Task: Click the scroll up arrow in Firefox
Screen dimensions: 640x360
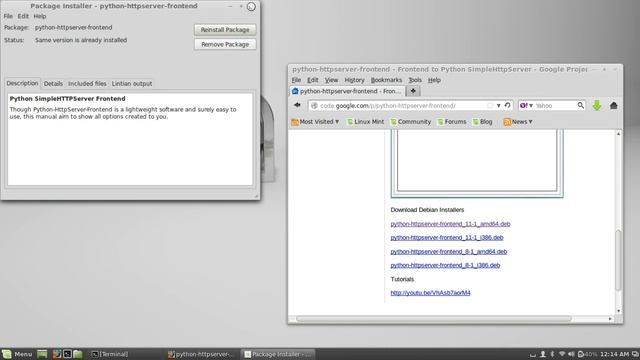Action: pyautogui.click(x=618, y=134)
